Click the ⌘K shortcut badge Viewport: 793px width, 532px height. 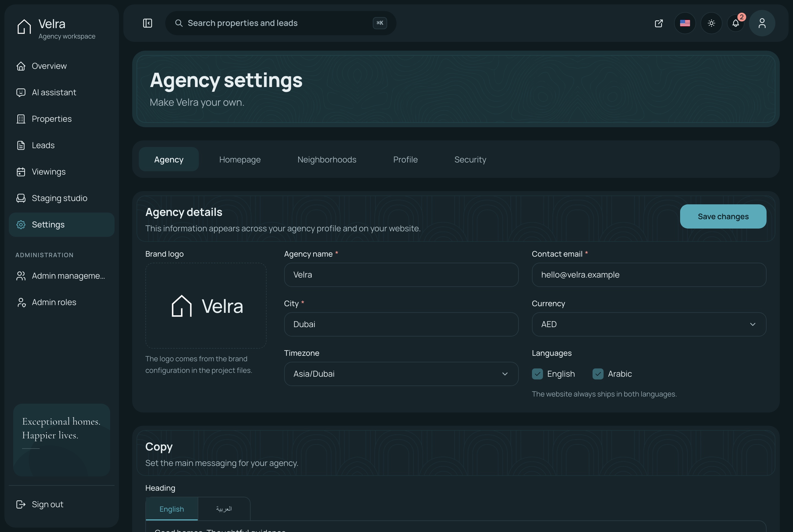coord(380,23)
